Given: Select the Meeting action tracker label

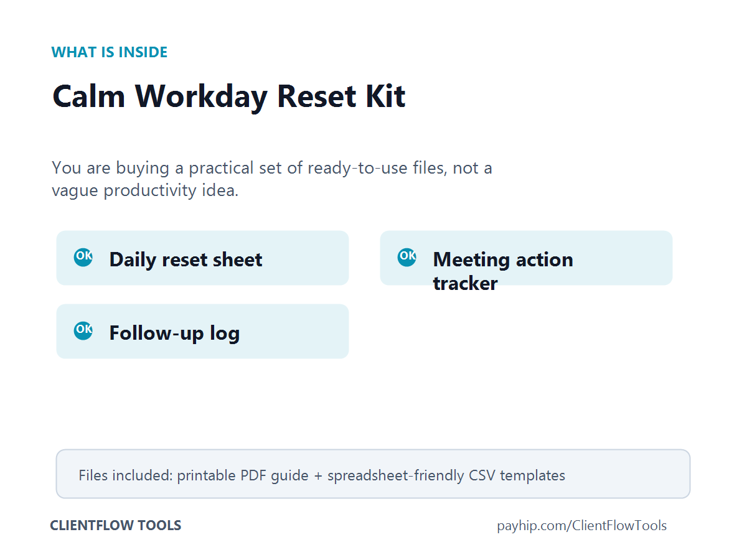Looking at the screenshot, I should click(x=503, y=271).
